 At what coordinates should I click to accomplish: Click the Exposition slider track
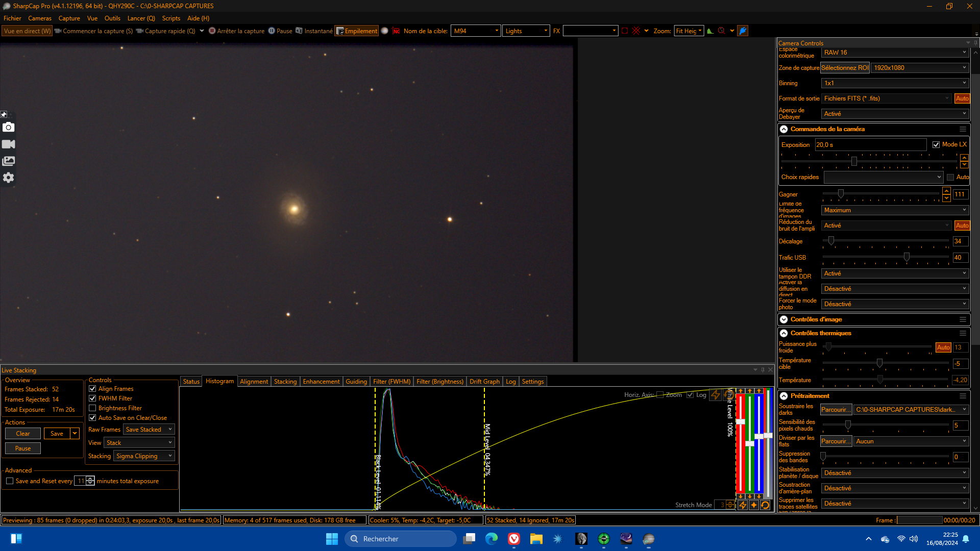pyautogui.click(x=869, y=162)
